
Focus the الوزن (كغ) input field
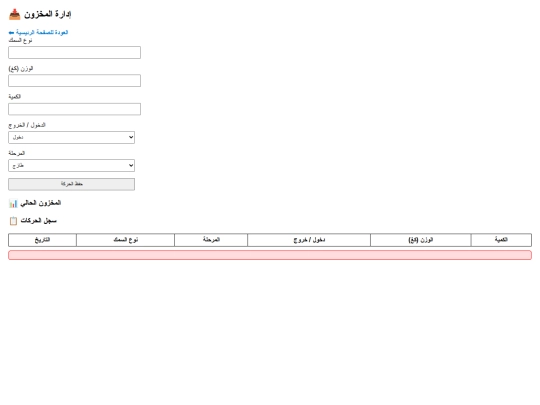[x=74, y=81]
